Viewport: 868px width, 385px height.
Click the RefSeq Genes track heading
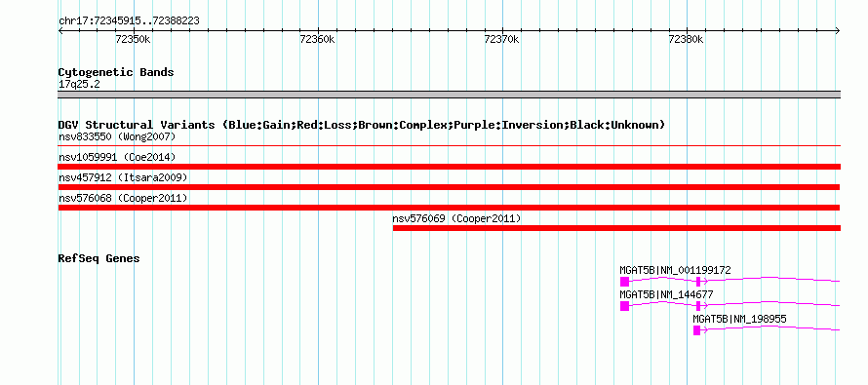pyautogui.click(x=99, y=258)
